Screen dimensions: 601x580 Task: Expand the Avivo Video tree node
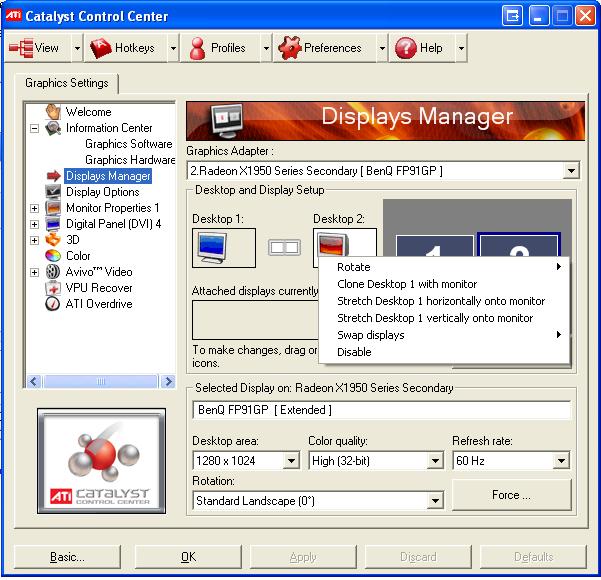tap(34, 272)
